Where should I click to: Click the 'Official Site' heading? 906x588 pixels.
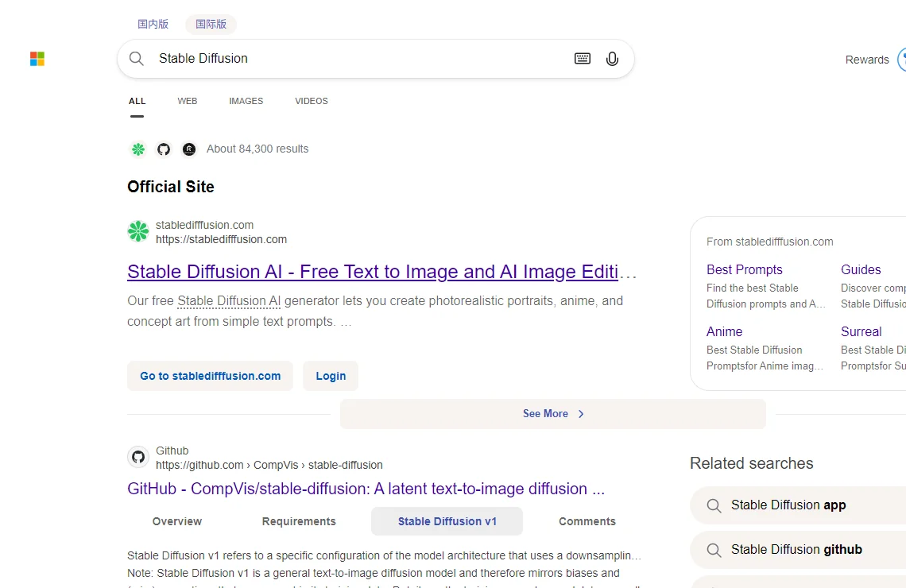click(x=170, y=188)
